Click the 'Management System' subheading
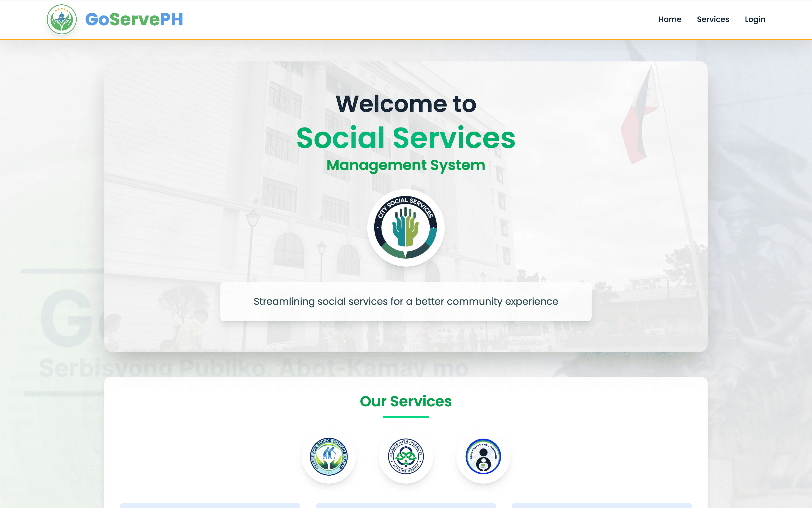 pyautogui.click(x=406, y=165)
